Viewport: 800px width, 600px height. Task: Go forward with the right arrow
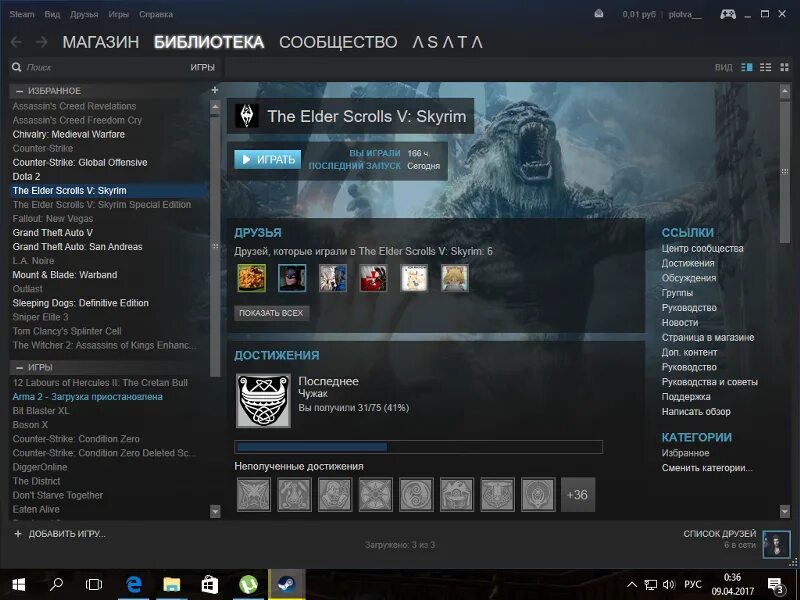point(41,42)
